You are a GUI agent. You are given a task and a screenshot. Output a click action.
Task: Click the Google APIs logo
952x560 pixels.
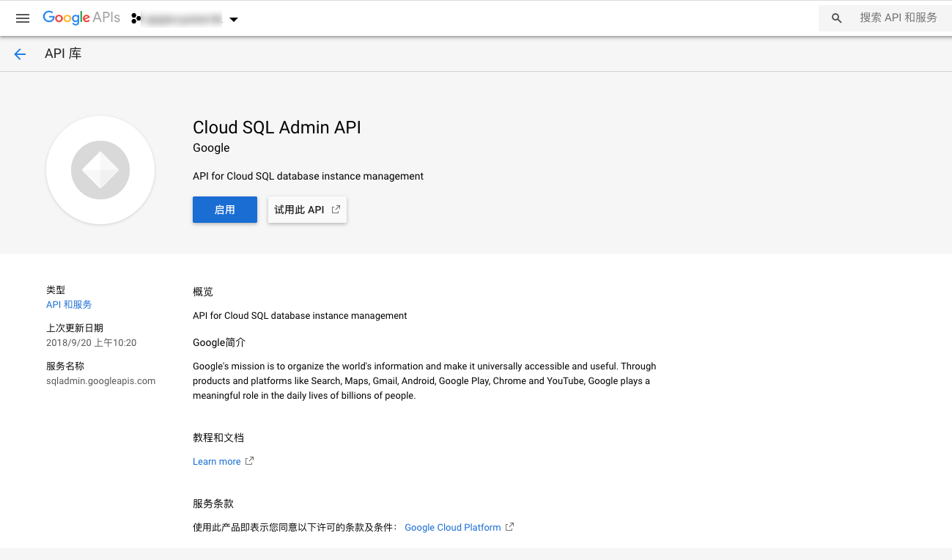tap(81, 18)
